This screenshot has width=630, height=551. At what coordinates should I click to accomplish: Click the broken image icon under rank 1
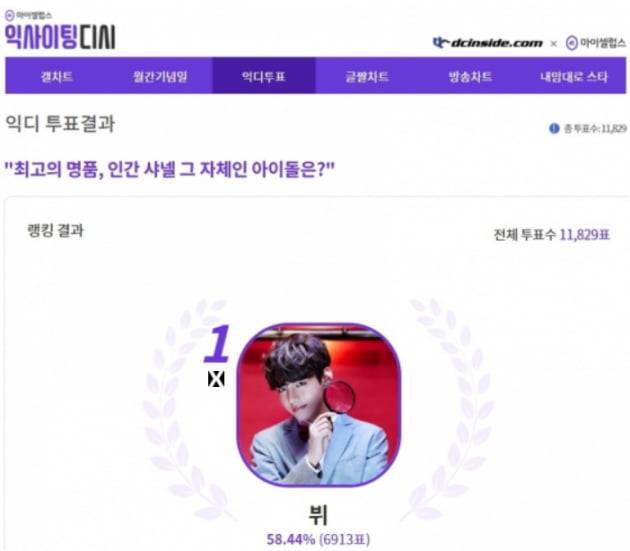[x=216, y=379]
